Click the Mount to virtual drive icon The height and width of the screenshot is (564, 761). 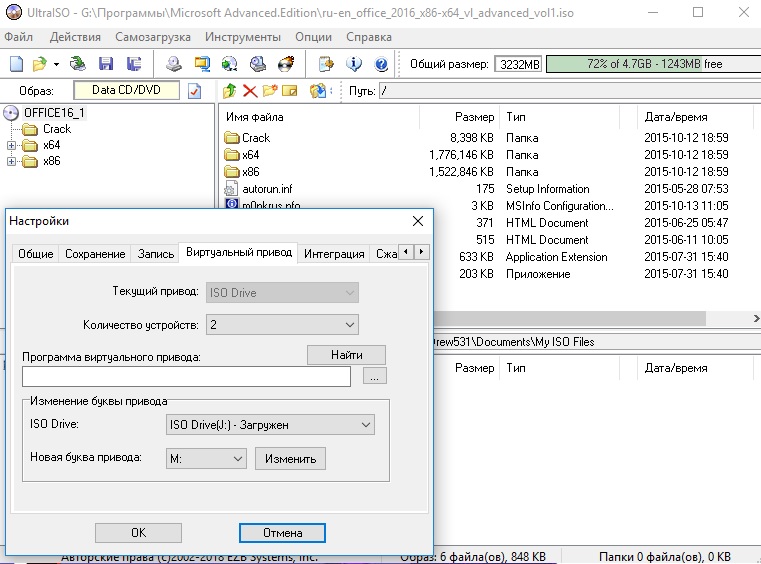(x=258, y=64)
